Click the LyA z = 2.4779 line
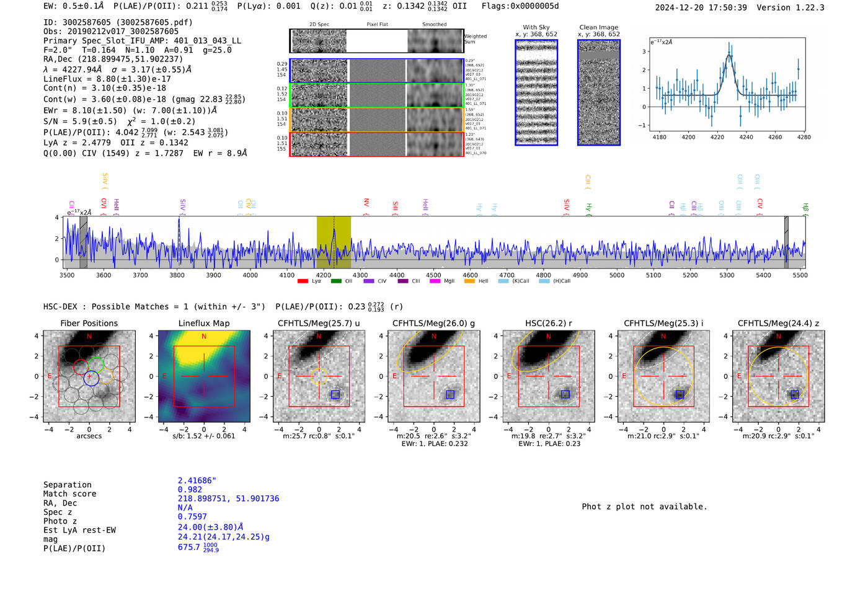Screen dimensions: 868x591 coord(77,143)
